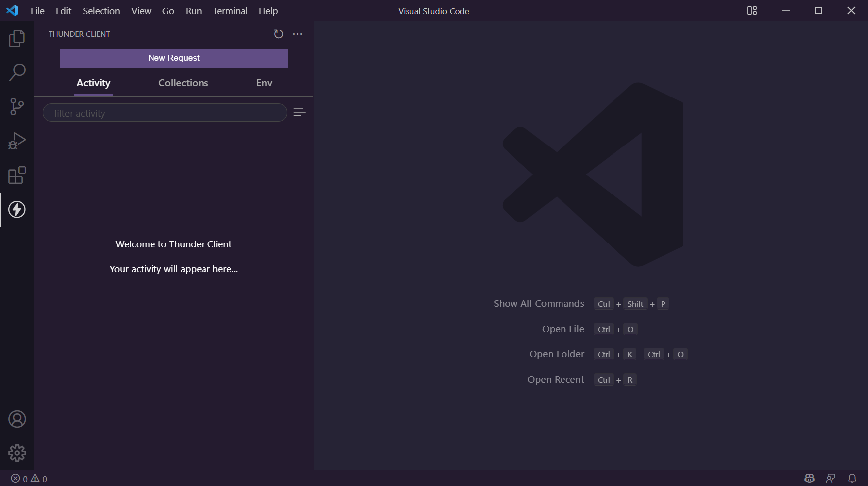The width and height of the screenshot is (868, 486).
Task: Click the New Request button
Action: (x=173, y=58)
